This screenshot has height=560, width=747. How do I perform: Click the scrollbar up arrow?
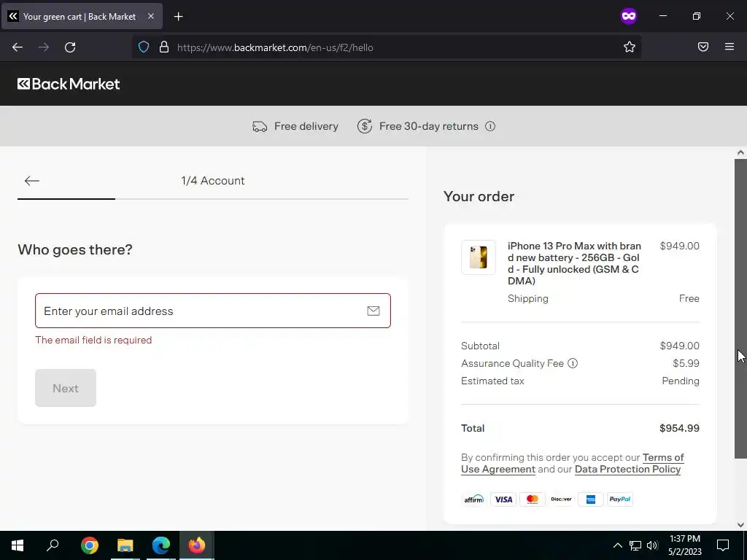coord(740,153)
